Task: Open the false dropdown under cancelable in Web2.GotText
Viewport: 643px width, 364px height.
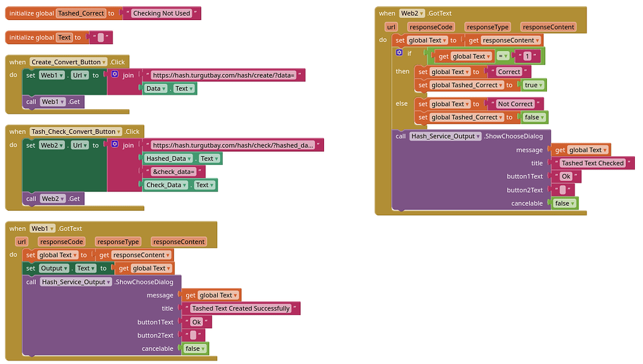Action: pos(565,203)
